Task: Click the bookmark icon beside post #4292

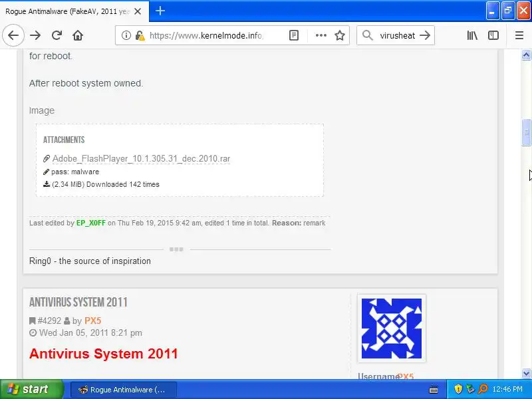Action: pyautogui.click(x=32, y=321)
